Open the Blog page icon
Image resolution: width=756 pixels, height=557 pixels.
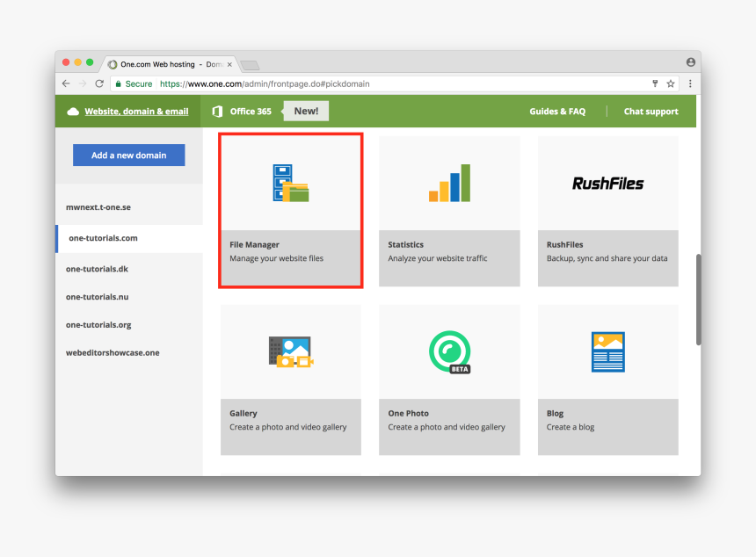[x=608, y=351]
